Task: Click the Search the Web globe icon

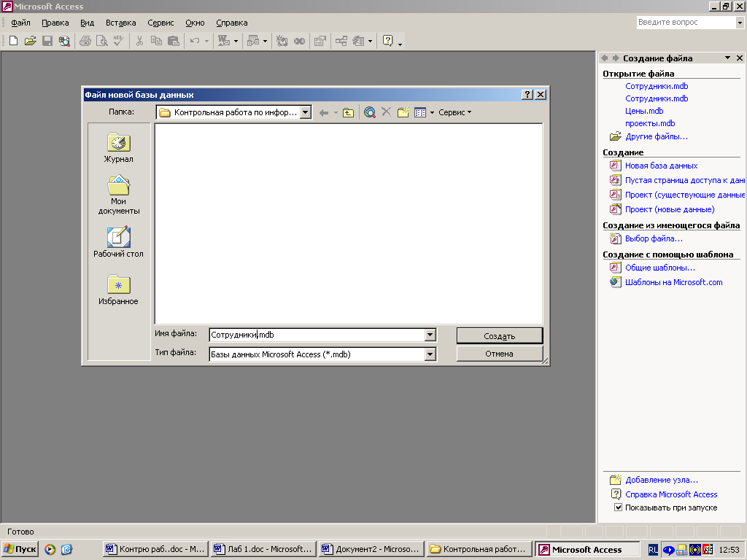Action: point(370,112)
